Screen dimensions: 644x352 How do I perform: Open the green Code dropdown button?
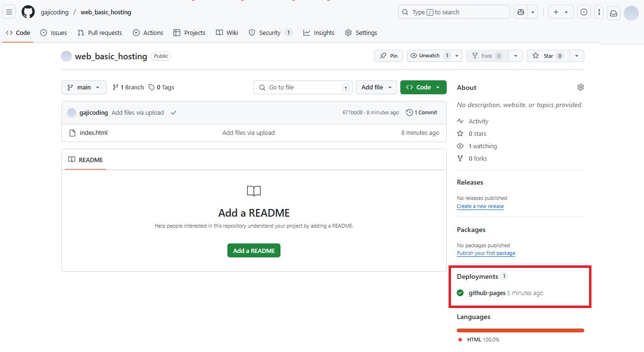[423, 87]
